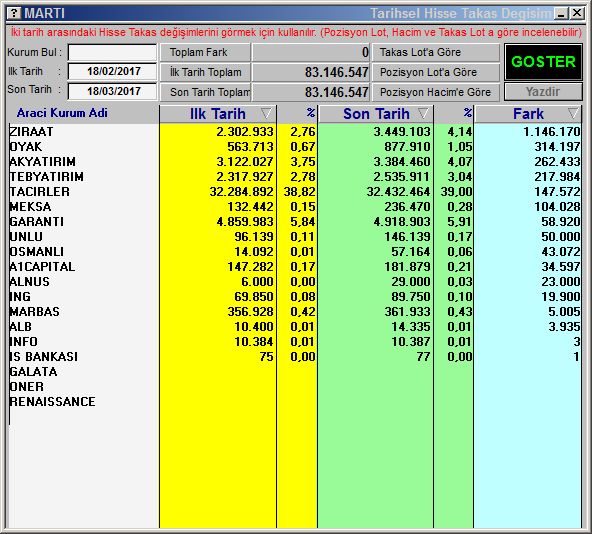Sort by Ilk Tarih column arrow
Viewport: 592px width, 534px height.
click(266, 113)
